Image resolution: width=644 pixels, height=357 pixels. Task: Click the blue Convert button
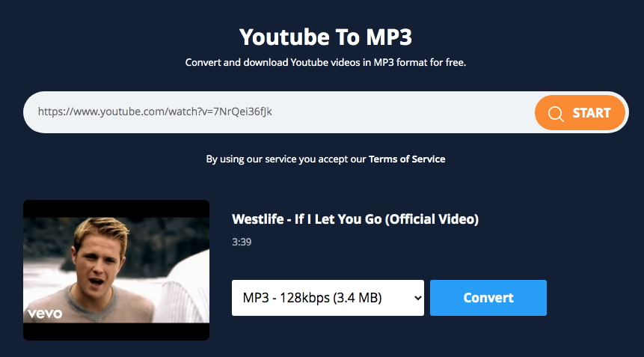(x=488, y=298)
